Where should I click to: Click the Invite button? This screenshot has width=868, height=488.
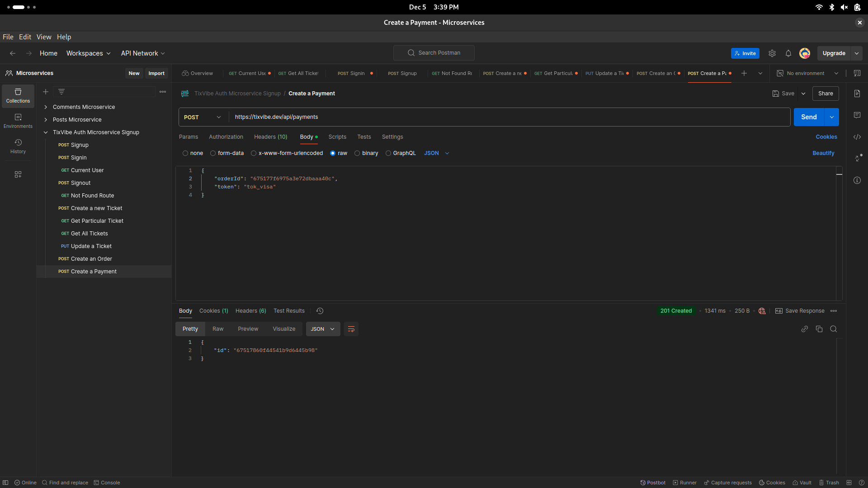[745, 53]
